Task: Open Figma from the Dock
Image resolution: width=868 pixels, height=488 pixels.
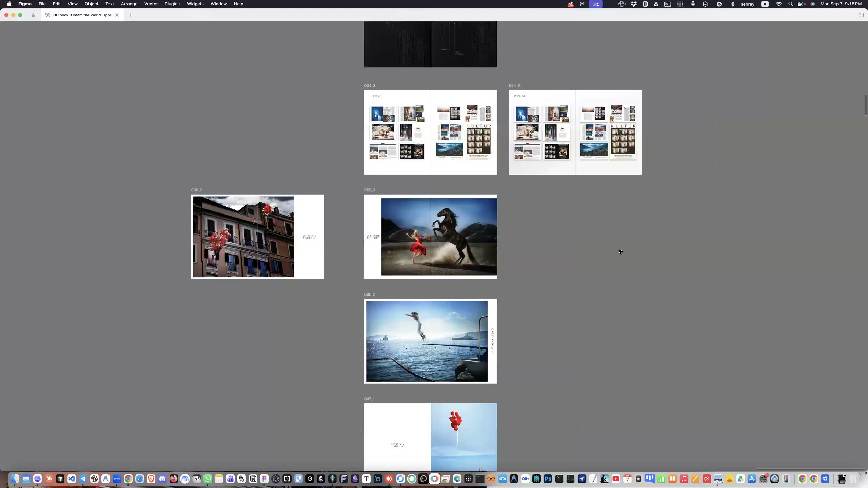Action: click(x=264, y=479)
